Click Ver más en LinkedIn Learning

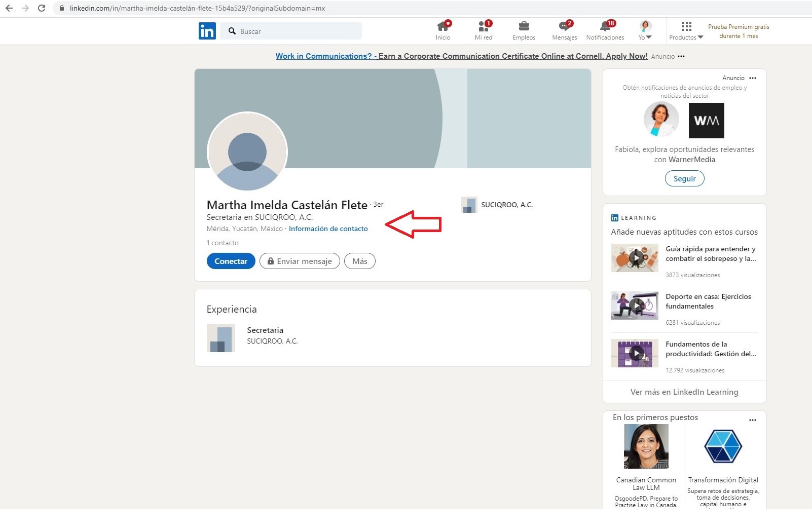(684, 392)
